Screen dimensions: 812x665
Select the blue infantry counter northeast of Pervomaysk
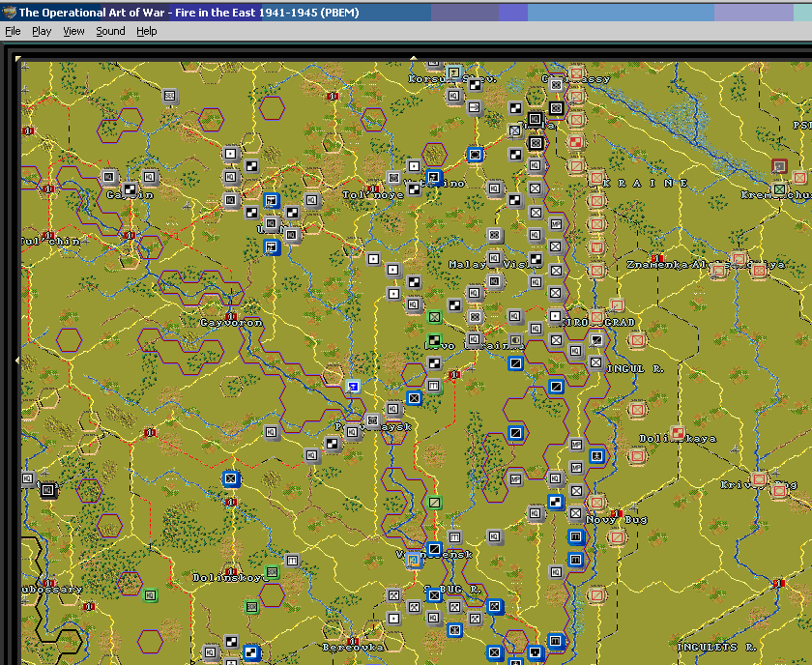(x=414, y=398)
